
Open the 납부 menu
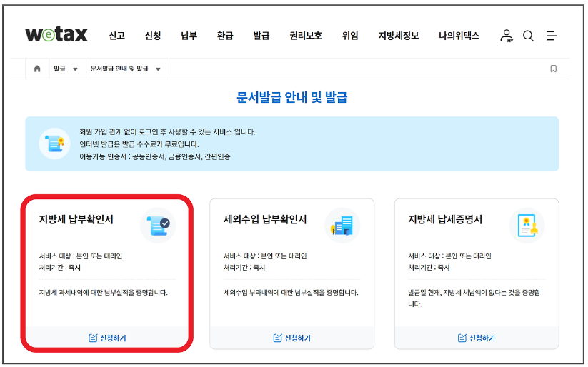189,36
